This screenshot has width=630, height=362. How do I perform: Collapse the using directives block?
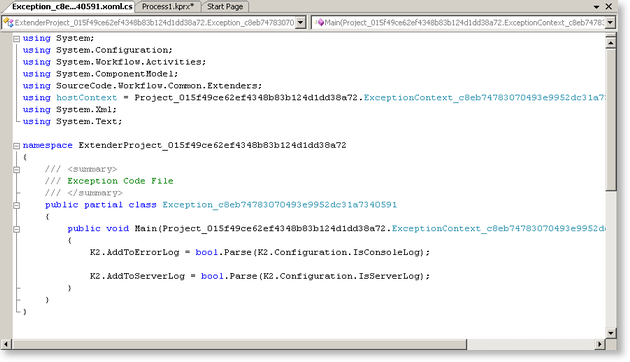16,39
